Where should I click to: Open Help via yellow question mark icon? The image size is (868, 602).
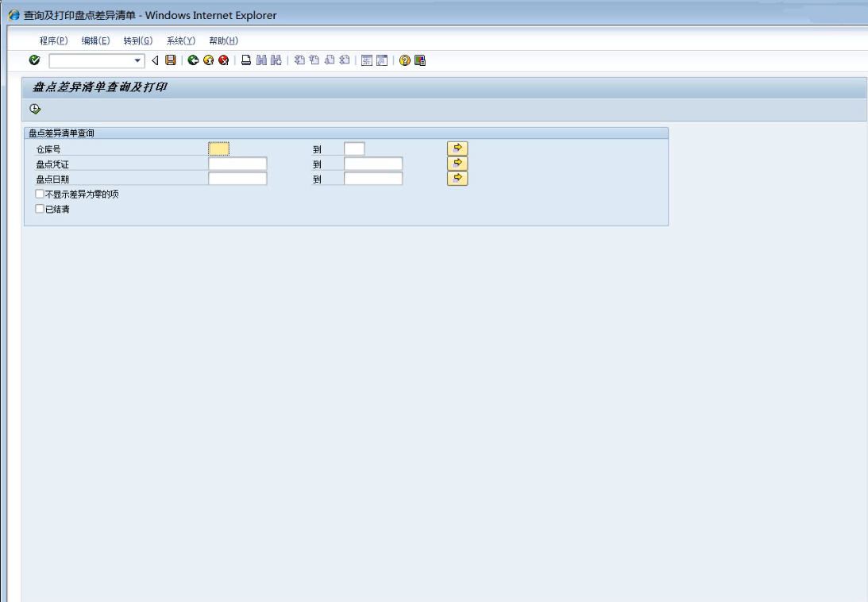point(405,60)
